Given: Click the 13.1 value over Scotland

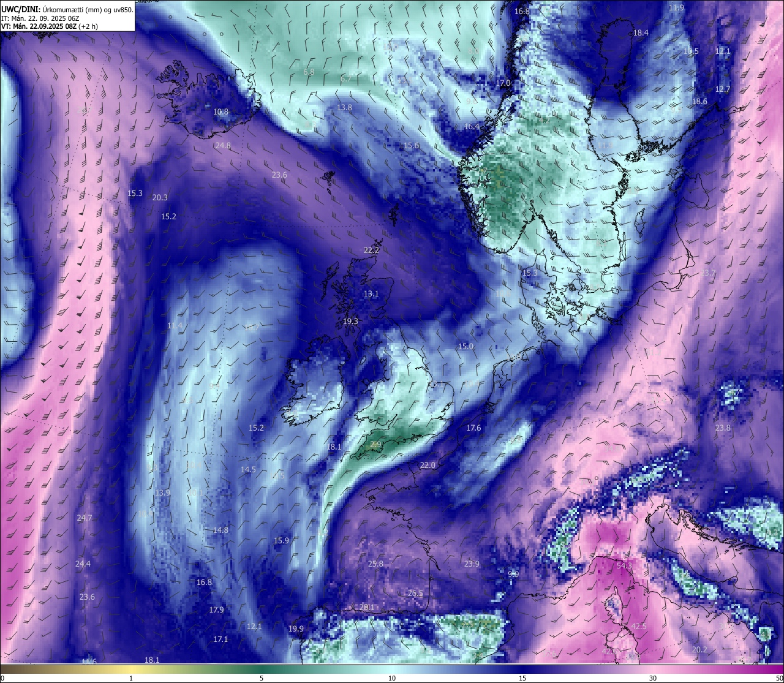Looking at the screenshot, I should coord(371,294).
